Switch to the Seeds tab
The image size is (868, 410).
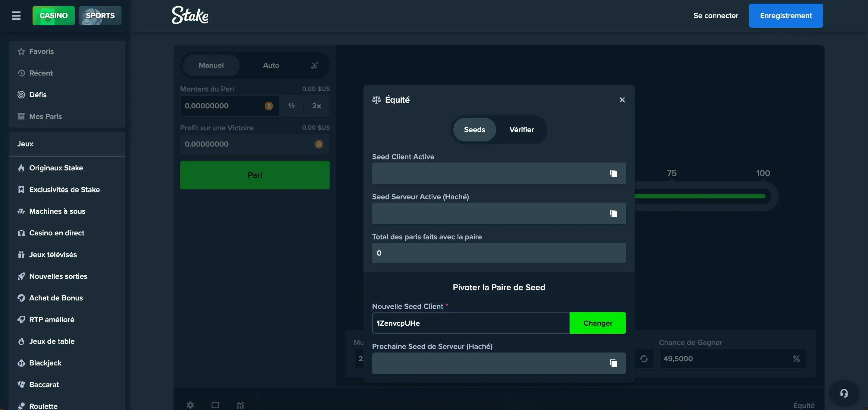pyautogui.click(x=474, y=130)
